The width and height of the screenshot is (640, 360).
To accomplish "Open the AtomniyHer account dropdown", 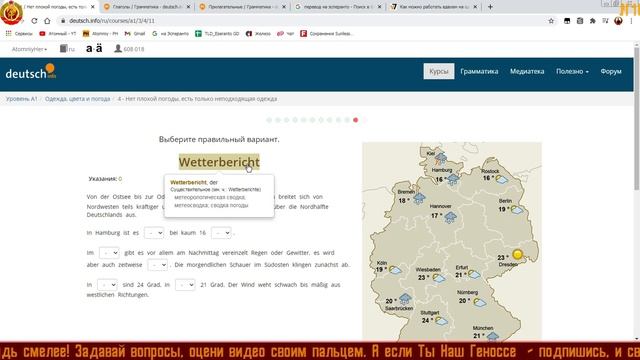I will 29,49.
